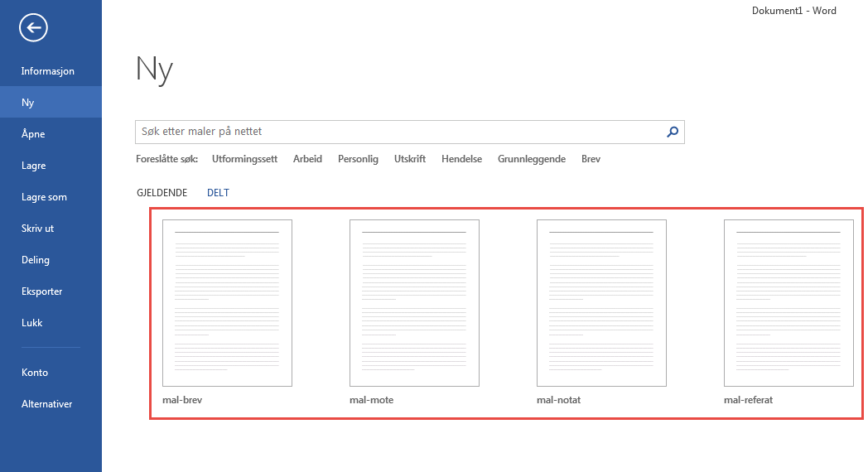Open the Informasjon backstage page
Image resolution: width=868 pixels, height=472 pixels.
pos(51,71)
